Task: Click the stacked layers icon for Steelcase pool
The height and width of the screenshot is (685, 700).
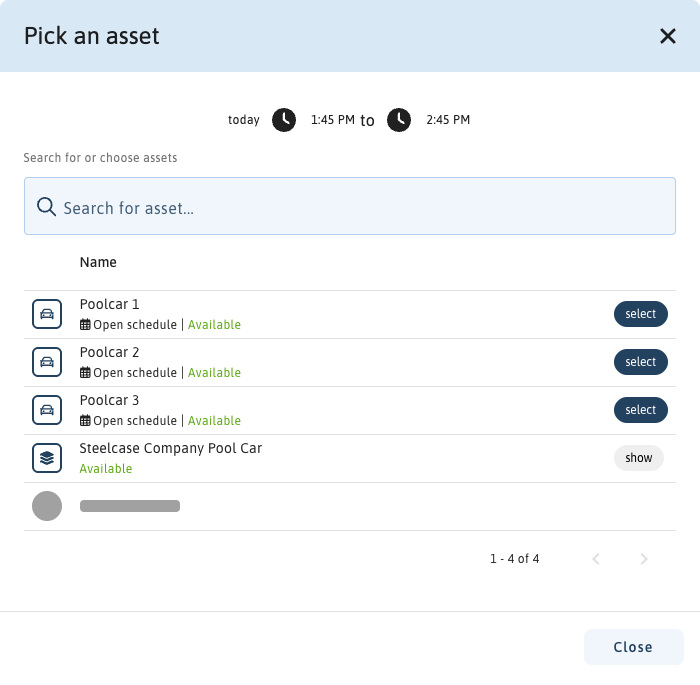Action: [x=47, y=458]
